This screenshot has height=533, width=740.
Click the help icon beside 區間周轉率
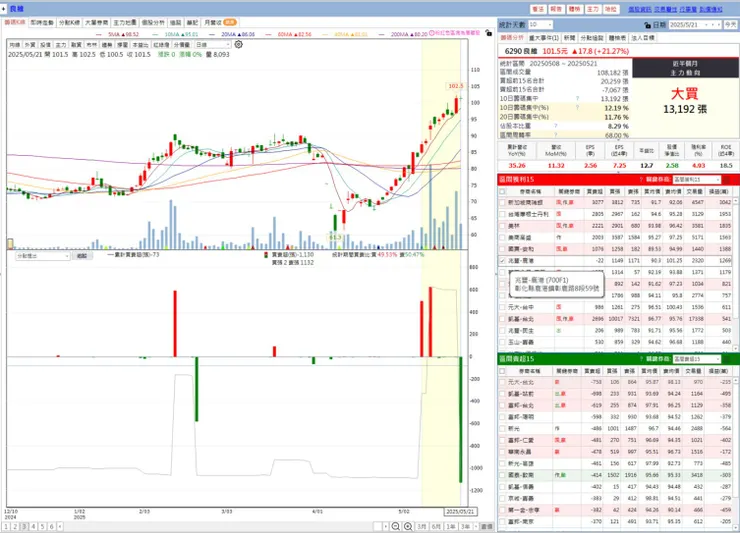point(555,135)
